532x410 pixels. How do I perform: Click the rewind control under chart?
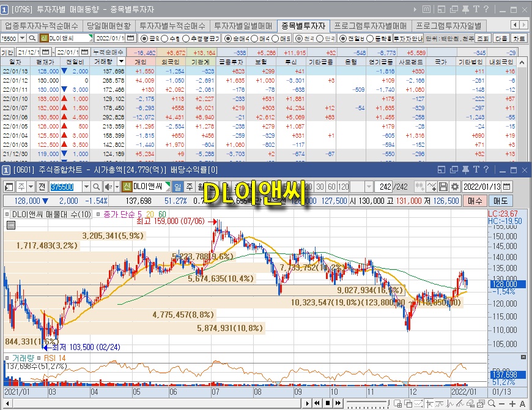(x=317, y=403)
